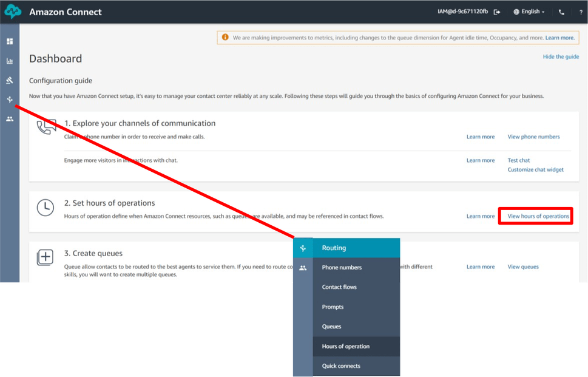Select Phone numbers in the Routing menu
Screen dimensions: 588x377
click(342, 268)
